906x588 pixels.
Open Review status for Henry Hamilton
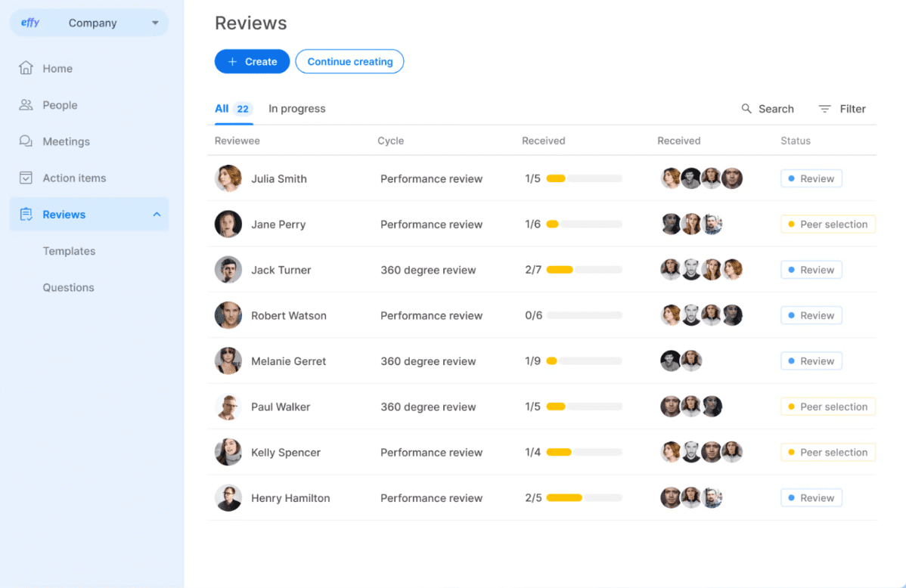coord(811,497)
